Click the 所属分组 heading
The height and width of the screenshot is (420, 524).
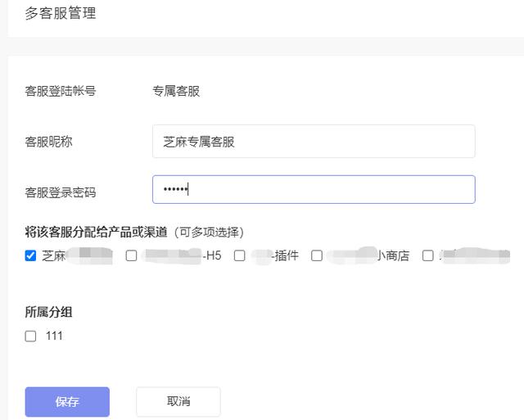click(49, 312)
